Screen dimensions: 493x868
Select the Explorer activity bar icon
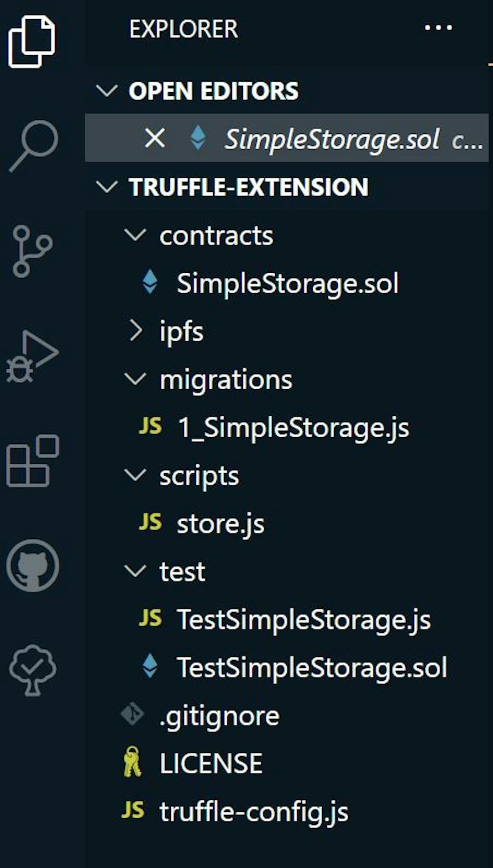click(x=32, y=41)
